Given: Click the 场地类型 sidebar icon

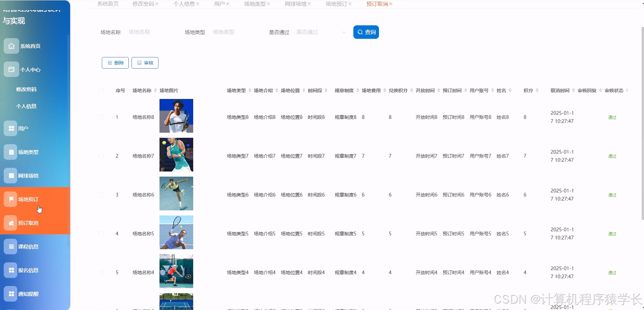Looking at the screenshot, I should (x=10, y=152).
